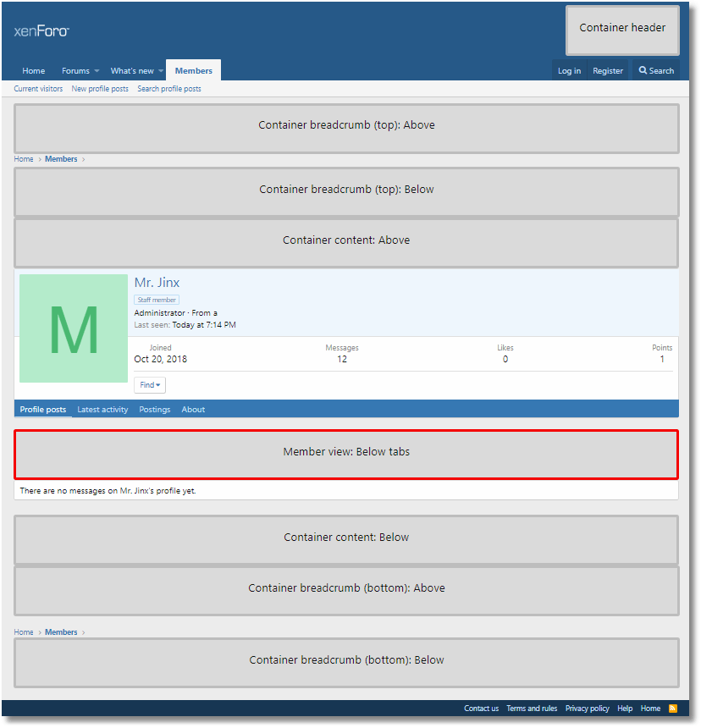This screenshot has width=701, height=728.
Task: Click the Register link
Action: pyautogui.click(x=608, y=71)
